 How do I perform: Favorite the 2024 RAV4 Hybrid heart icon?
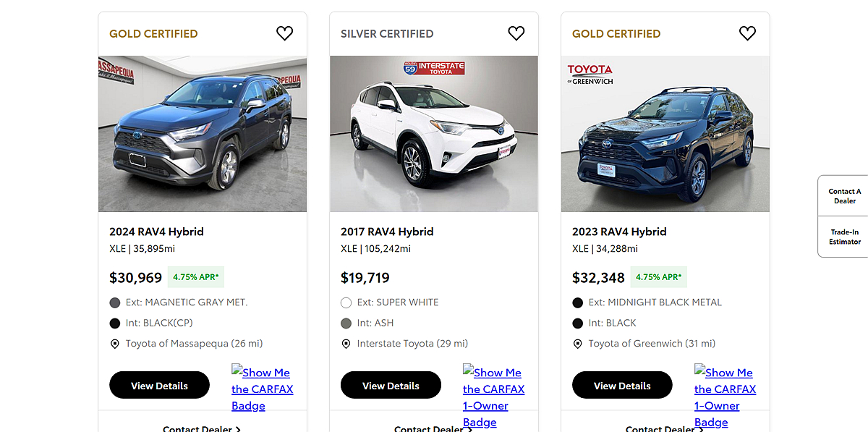(x=284, y=33)
